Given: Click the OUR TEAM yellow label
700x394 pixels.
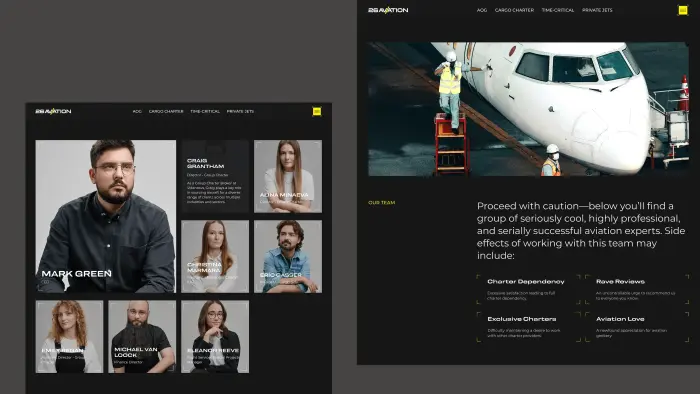Looking at the screenshot, I should [x=382, y=203].
